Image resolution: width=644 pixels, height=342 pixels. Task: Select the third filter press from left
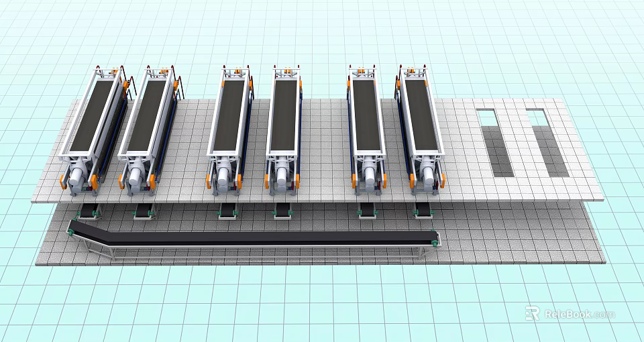229,129
